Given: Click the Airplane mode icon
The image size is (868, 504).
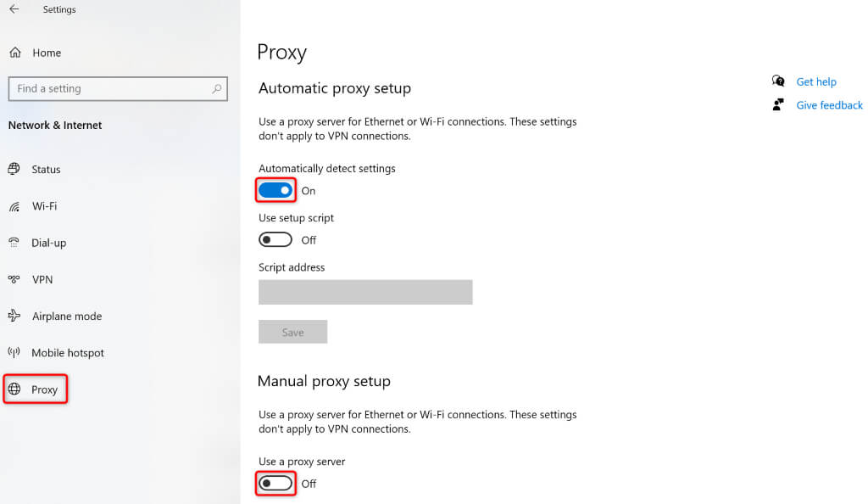Looking at the screenshot, I should click(x=14, y=316).
